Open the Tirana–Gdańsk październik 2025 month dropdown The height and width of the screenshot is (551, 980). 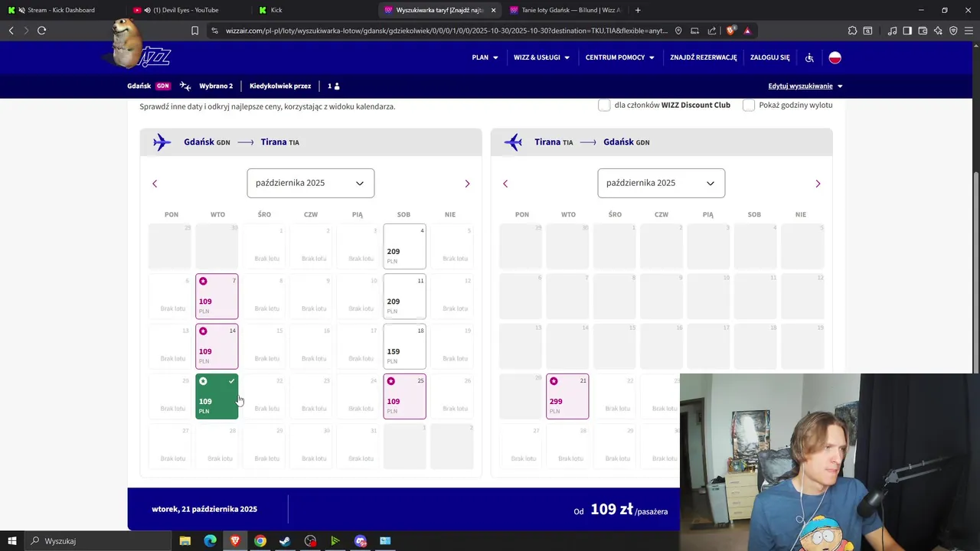click(661, 183)
